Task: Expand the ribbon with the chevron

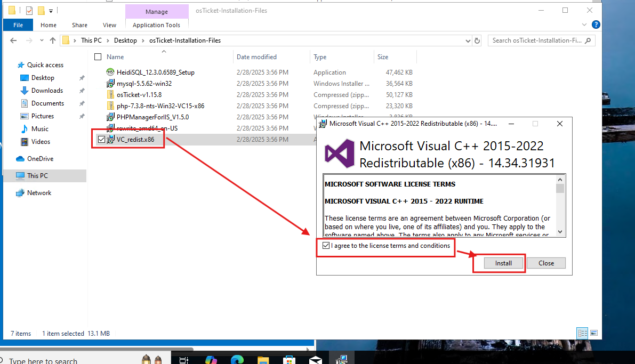Action: pos(584,25)
